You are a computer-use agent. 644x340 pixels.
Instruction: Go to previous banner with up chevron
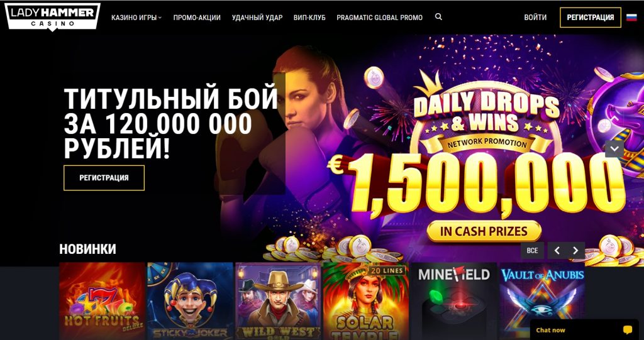click(x=614, y=118)
